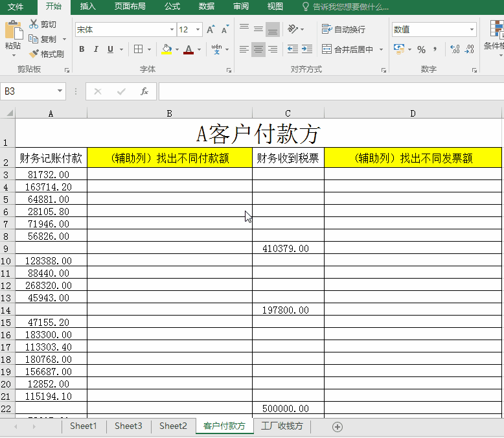The image size is (504, 438).
Task: Toggle align text right
Action: [273, 49]
